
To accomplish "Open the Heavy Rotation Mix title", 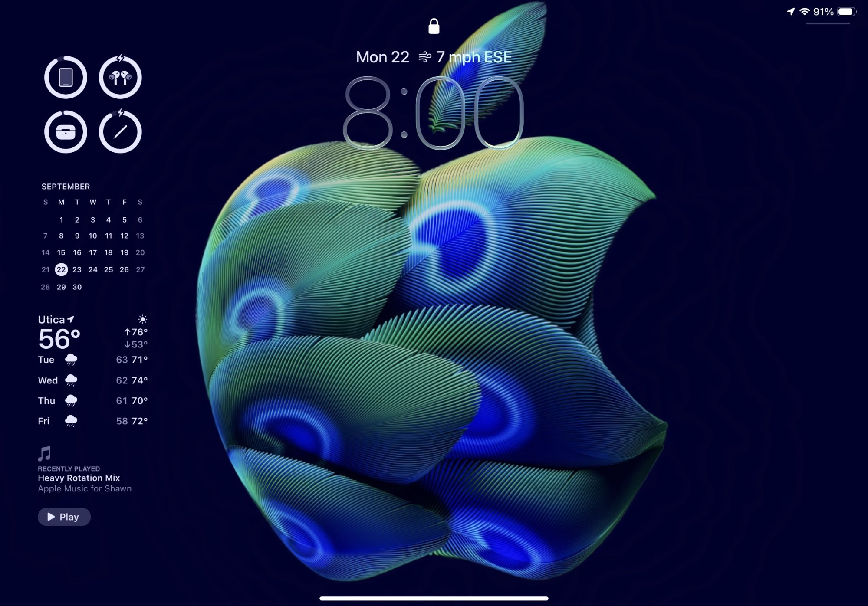I will 79,478.
